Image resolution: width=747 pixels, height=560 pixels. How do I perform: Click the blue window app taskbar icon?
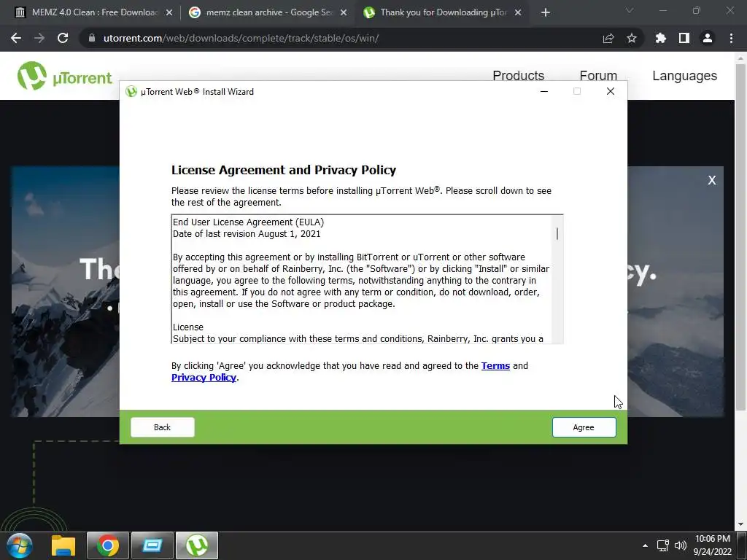click(152, 545)
